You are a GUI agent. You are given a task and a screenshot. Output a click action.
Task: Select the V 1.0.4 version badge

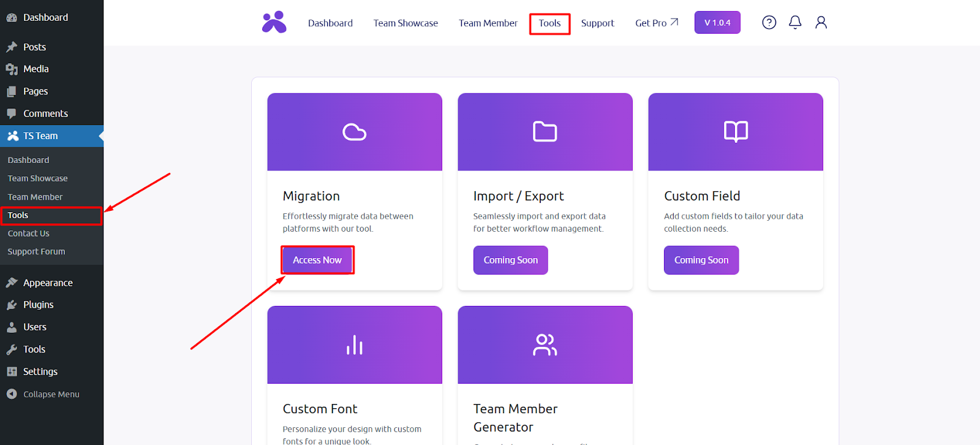pos(717,23)
